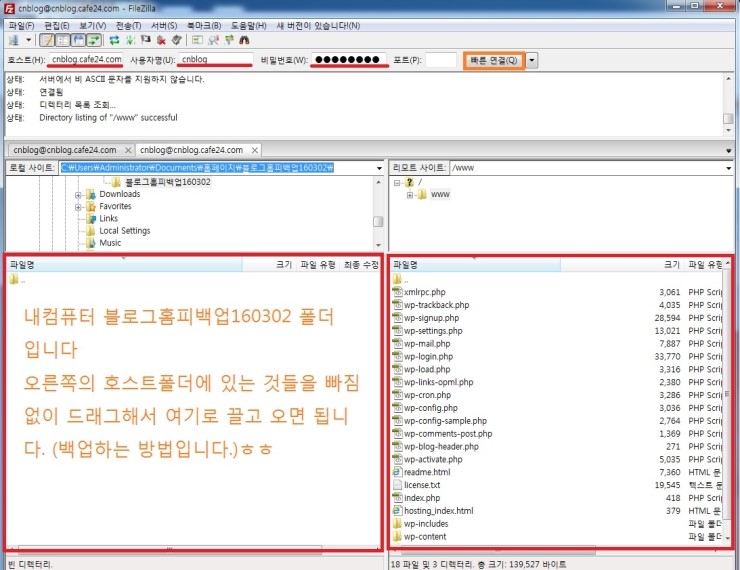Open the quick connect history dropdown
The width and height of the screenshot is (740, 570).
[x=532, y=60]
